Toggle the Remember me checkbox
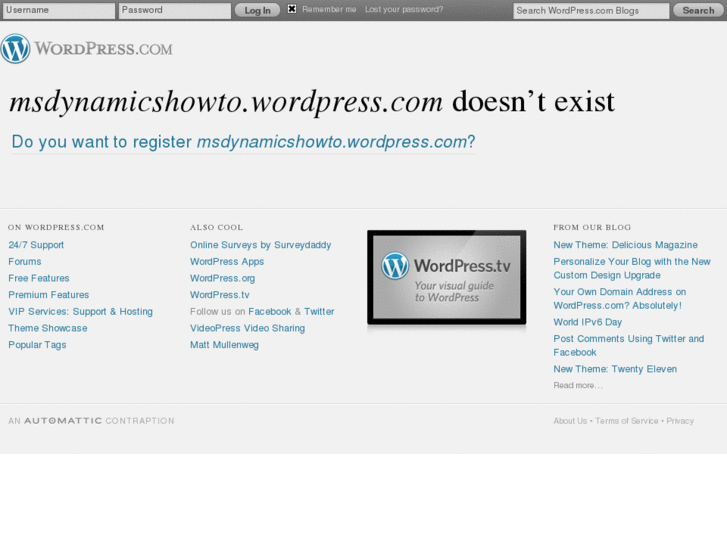The height and width of the screenshot is (545, 727). 292,9
